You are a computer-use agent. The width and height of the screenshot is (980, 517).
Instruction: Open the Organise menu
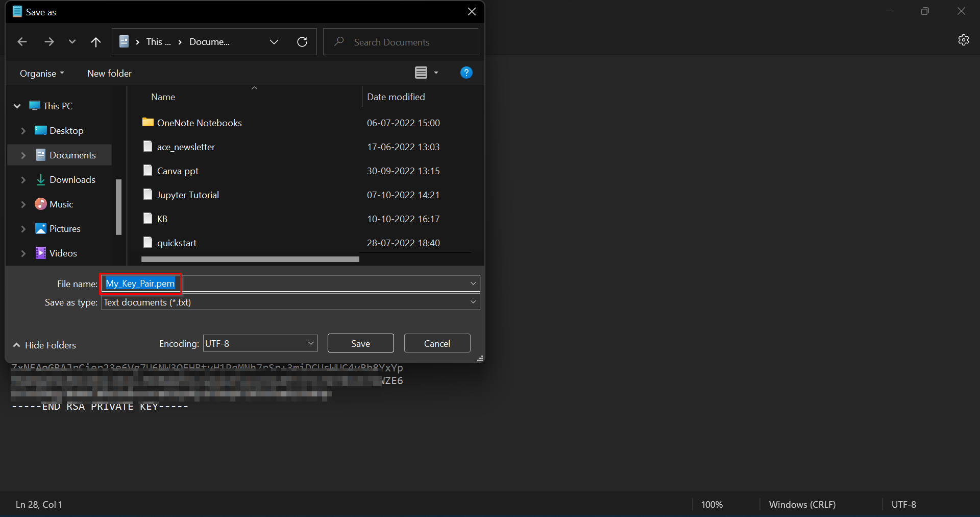tap(42, 74)
